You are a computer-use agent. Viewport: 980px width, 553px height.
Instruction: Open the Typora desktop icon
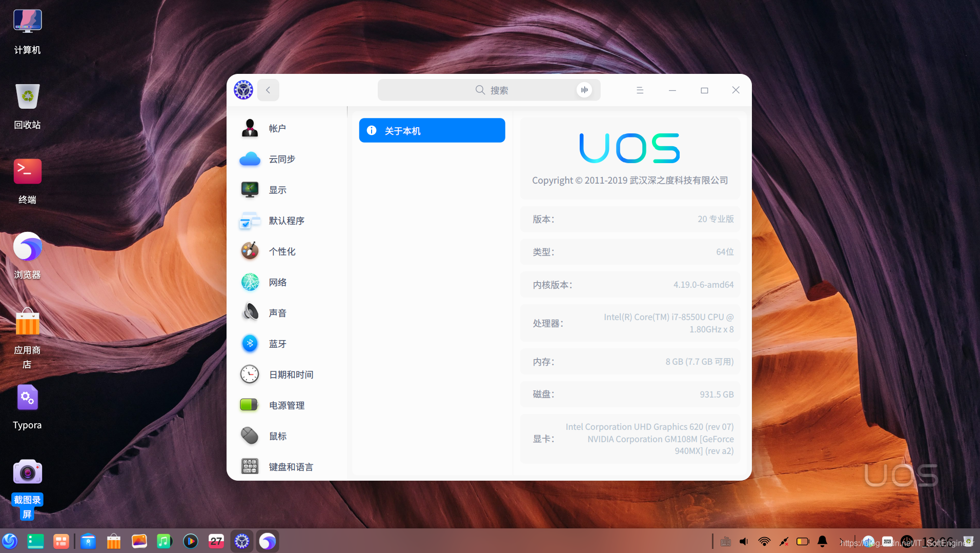(27, 407)
